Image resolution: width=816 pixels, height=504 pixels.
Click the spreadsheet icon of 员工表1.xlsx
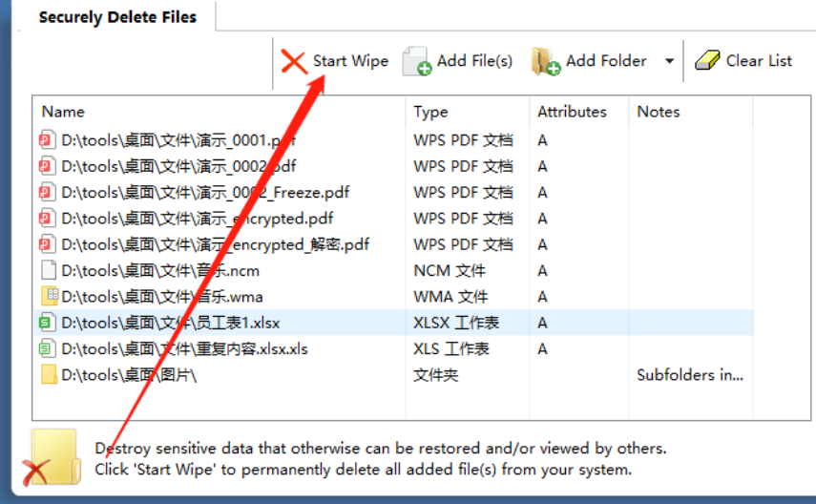(47, 323)
